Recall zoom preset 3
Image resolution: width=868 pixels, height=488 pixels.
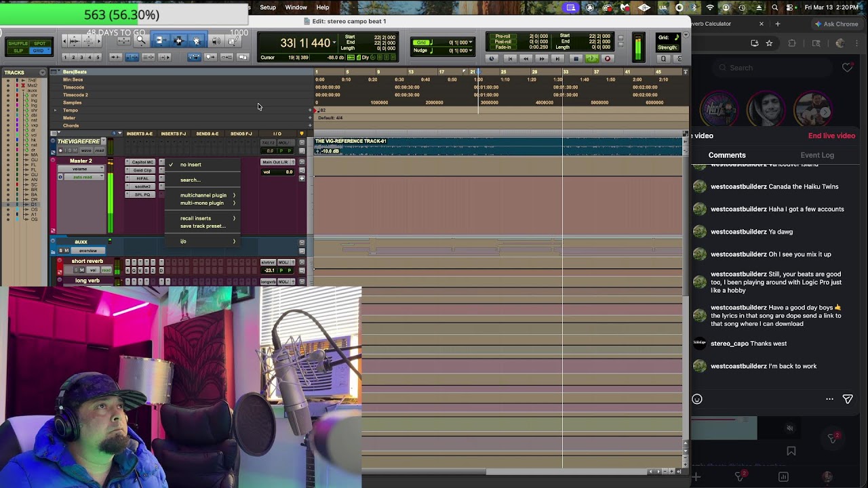click(x=81, y=57)
